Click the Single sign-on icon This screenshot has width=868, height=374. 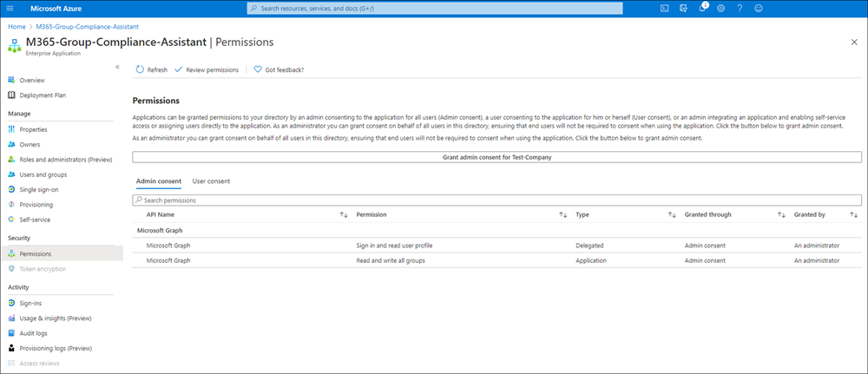[11, 189]
